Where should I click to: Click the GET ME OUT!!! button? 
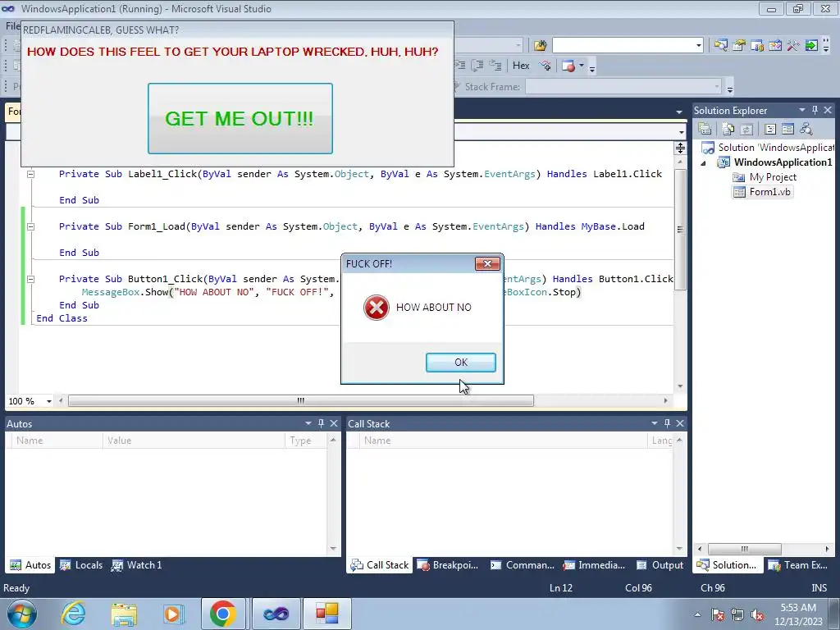point(240,118)
